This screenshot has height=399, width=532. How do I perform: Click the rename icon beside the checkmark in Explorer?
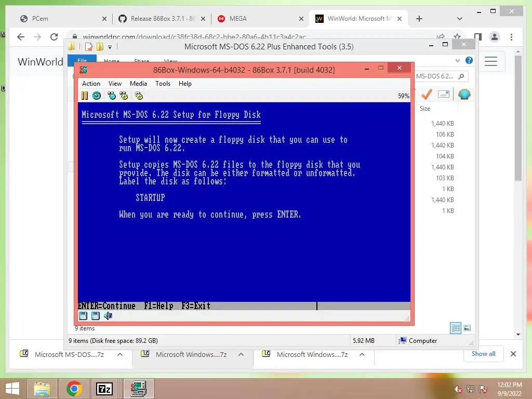point(444,94)
